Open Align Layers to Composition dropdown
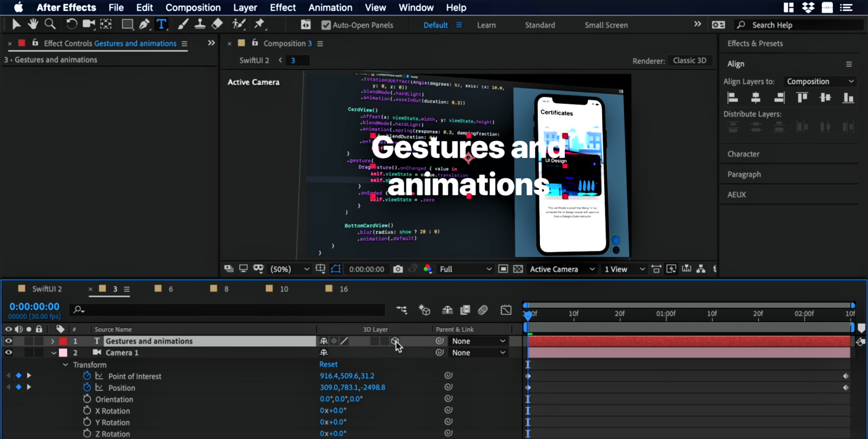The height and width of the screenshot is (439, 868). point(820,81)
